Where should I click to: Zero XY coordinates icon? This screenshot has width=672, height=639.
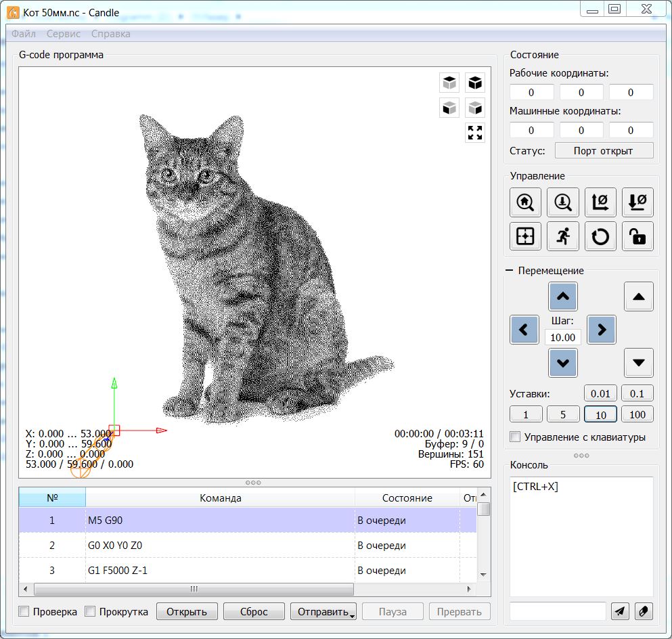tap(600, 202)
